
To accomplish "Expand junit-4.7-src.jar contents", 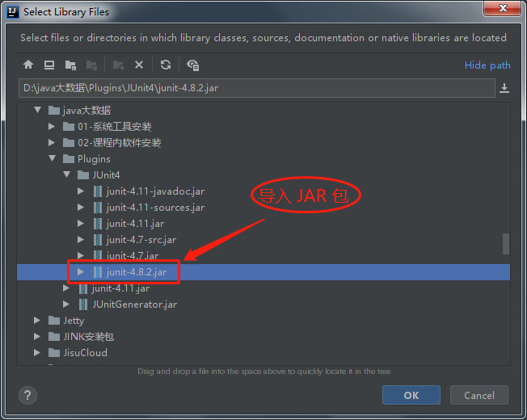I will tap(81, 239).
